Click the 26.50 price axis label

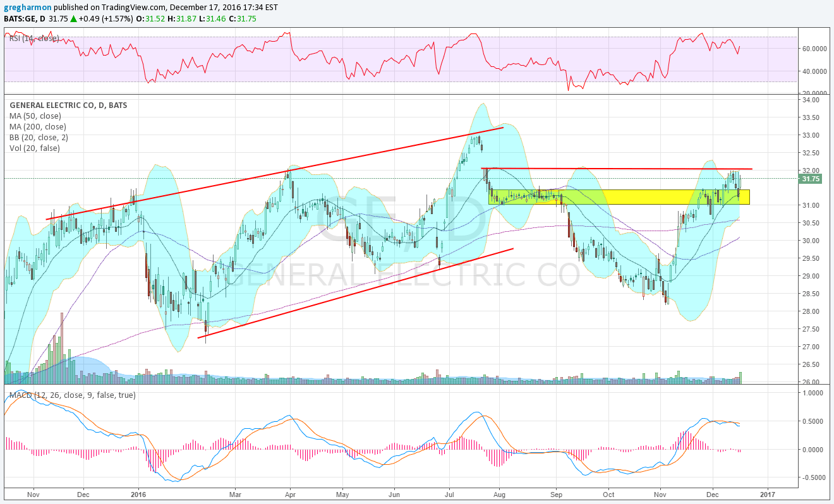point(811,364)
